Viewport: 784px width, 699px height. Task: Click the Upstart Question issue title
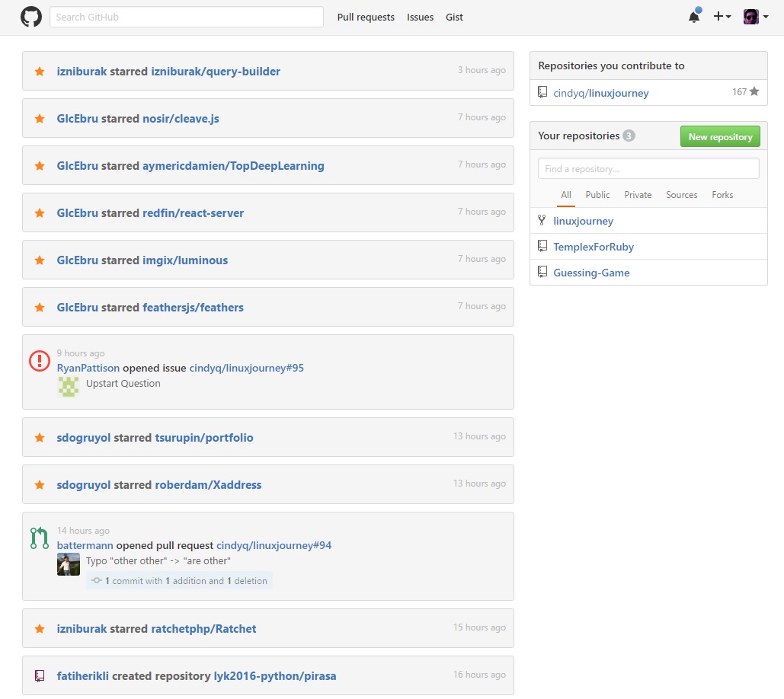123,383
